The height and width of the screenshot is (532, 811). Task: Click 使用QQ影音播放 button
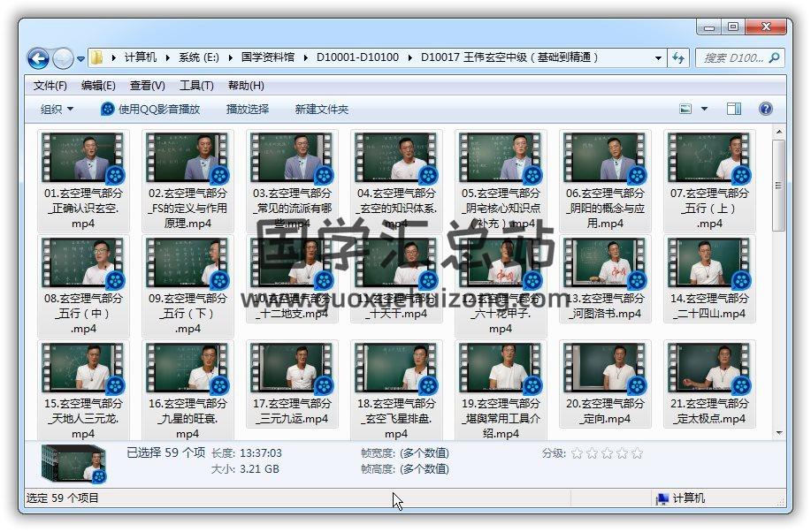click(150, 109)
